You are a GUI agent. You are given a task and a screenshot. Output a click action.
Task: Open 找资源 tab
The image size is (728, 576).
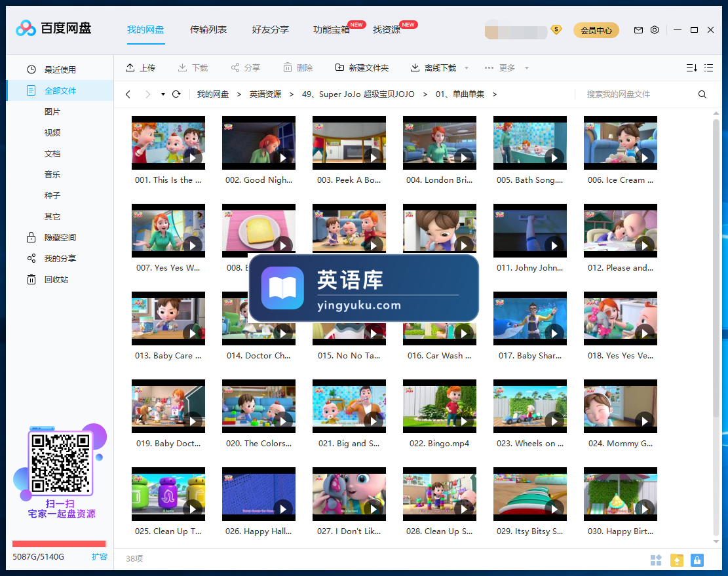click(387, 29)
